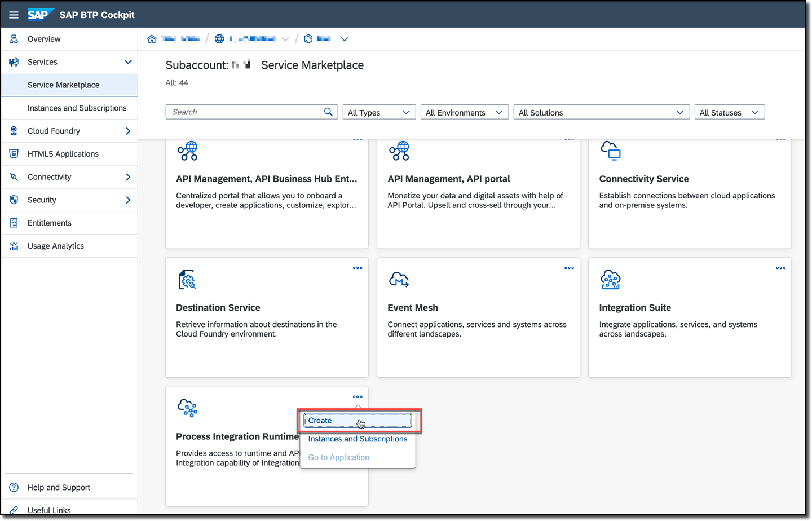Screen dimensions: 812x521
Task: Click the SAP logo
Action: click(40, 15)
